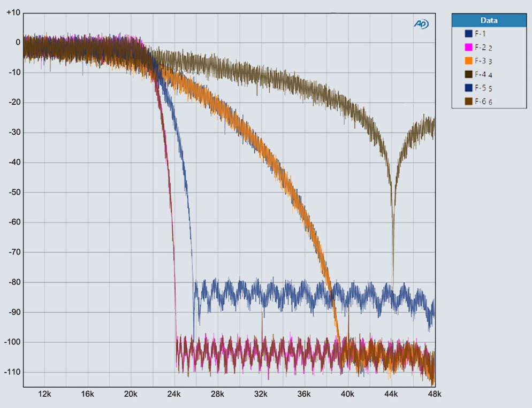Screen dimensions: 532x408
Task: Click the 24k label on the x-axis
Action: [x=174, y=395]
